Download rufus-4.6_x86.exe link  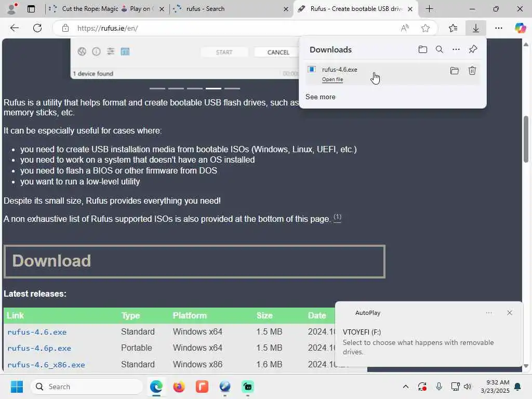46,365
